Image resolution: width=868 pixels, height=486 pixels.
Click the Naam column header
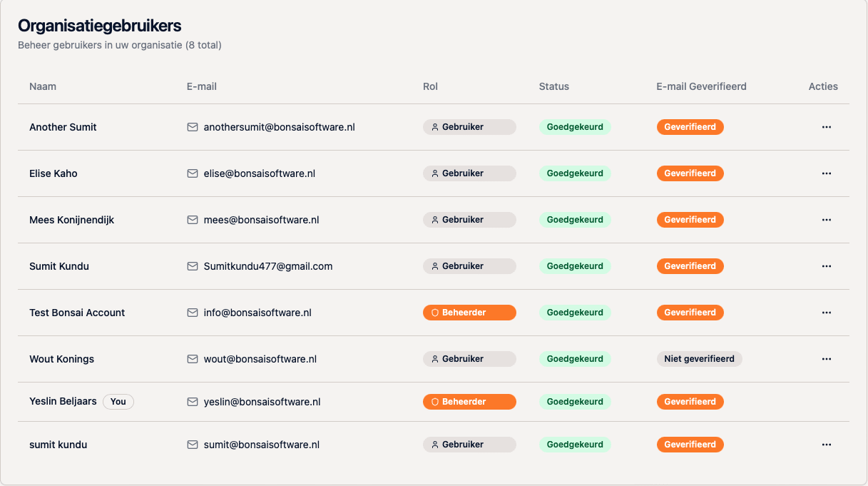(43, 86)
